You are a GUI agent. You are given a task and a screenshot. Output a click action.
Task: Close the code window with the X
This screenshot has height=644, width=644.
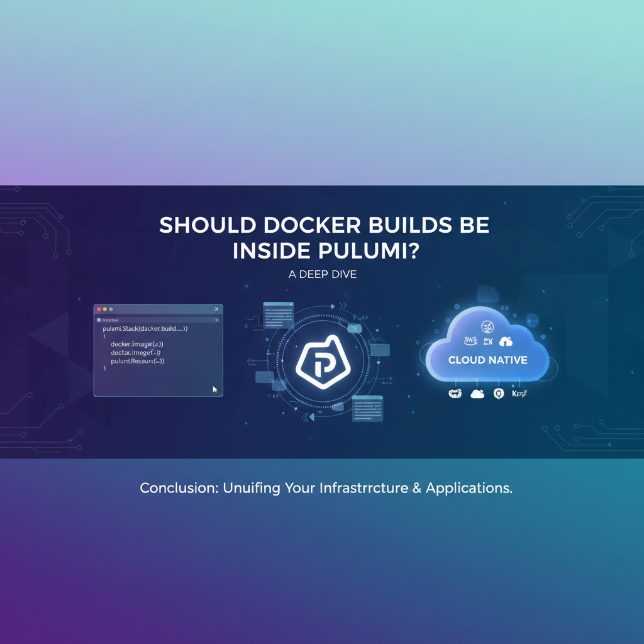pyautogui.click(x=216, y=309)
